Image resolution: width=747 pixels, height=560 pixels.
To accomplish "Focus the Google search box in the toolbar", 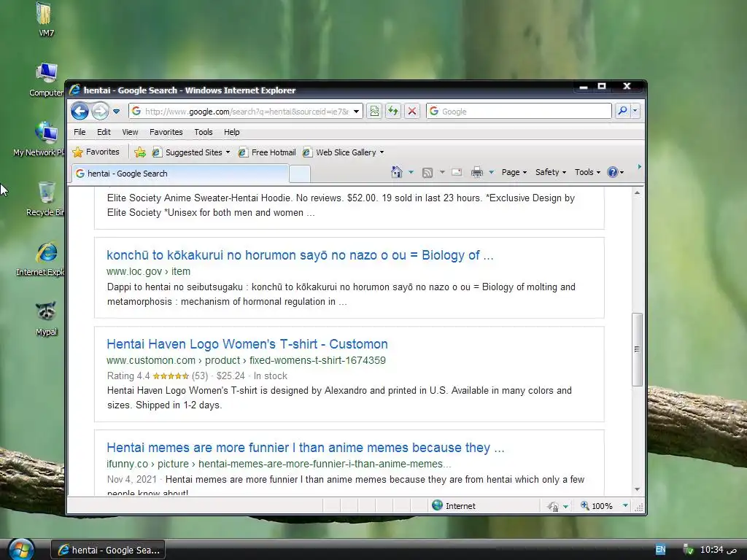I will [x=519, y=112].
